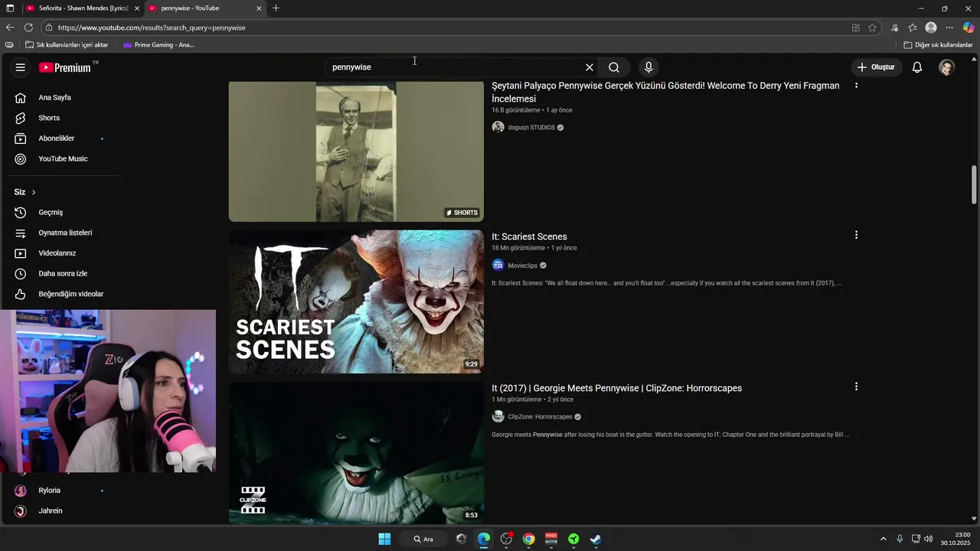Open the Georgie Meets Pennywise title
The width and height of the screenshot is (980, 551).
click(x=616, y=389)
